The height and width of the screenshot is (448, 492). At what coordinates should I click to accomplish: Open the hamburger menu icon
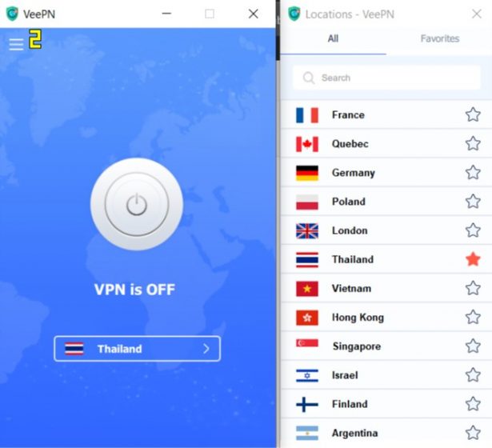(16, 44)
